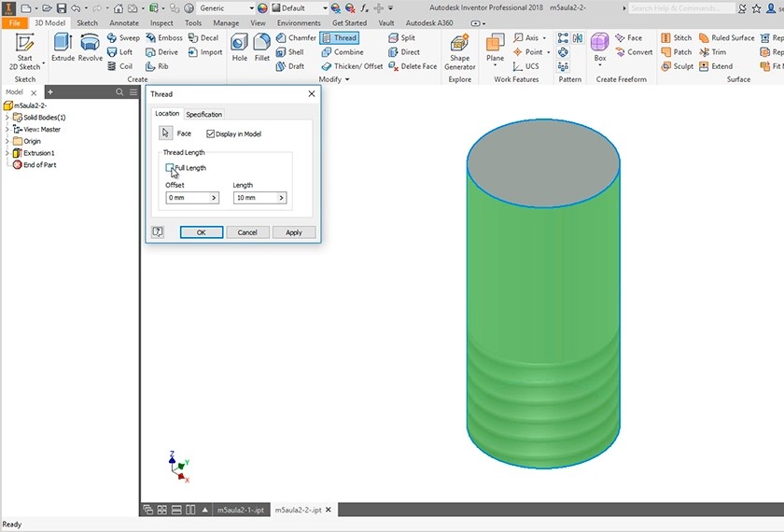Image resolution: width=784 pixels, height=532 pixels.
Task: Click the Stitch surface tool
Action: coord(676,38)
